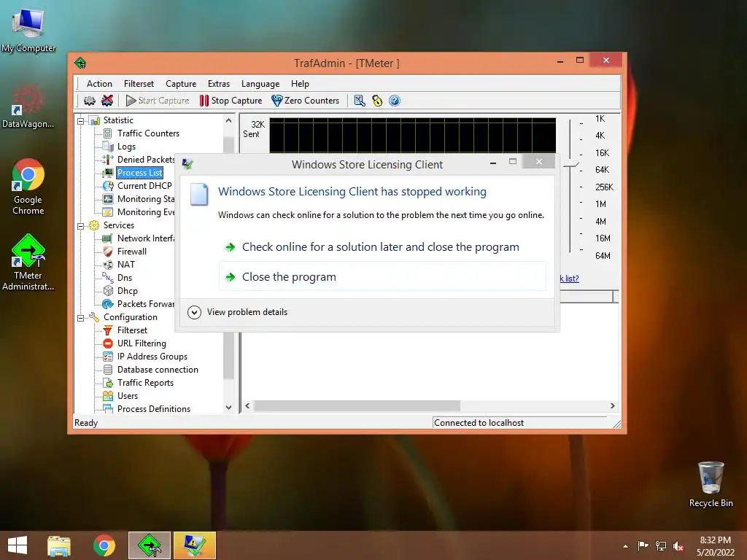Click Zero Counters in toolbar
This screenshot has width=747, height=560.
coord(306,101)
